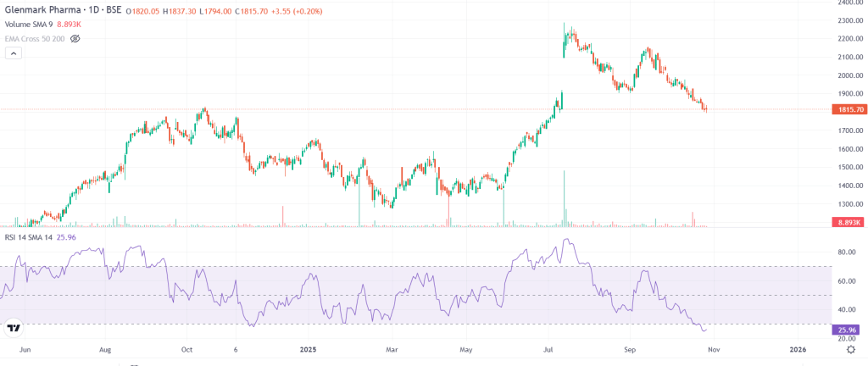868x366 pixels.
Task: Click the 2026 label on time axis
Action: click(798, 348)
